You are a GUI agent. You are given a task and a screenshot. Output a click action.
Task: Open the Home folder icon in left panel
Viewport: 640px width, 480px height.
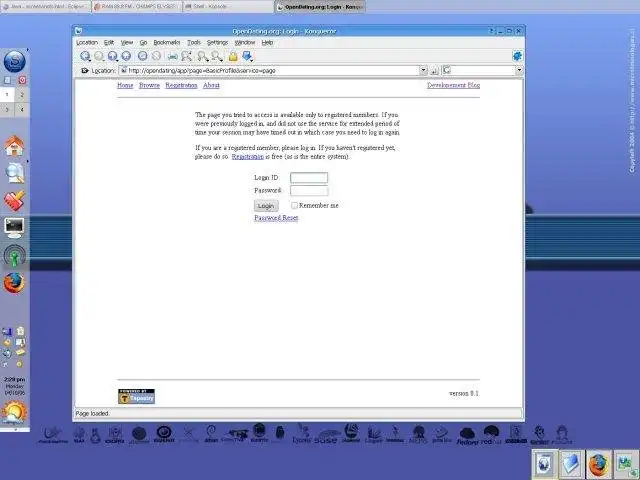tap(14, 146)
